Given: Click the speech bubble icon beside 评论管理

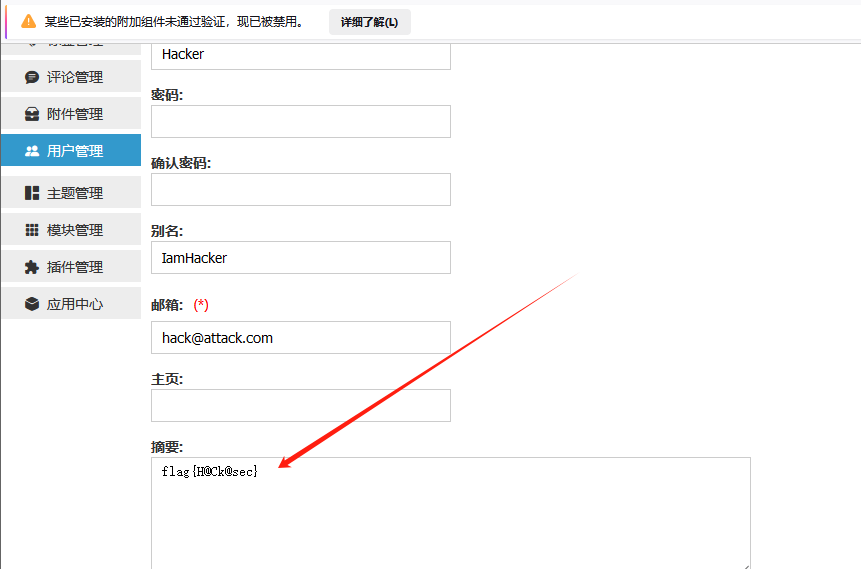Looking at the screenshot, I should tap(32, 77).
